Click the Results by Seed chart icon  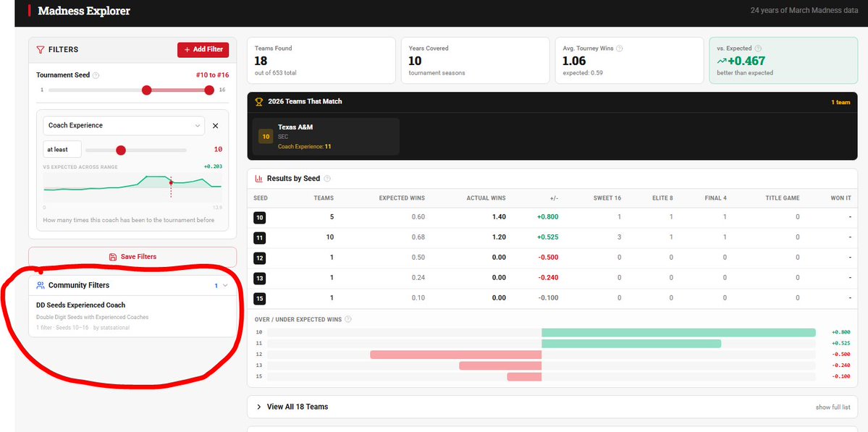click(258, 179)
